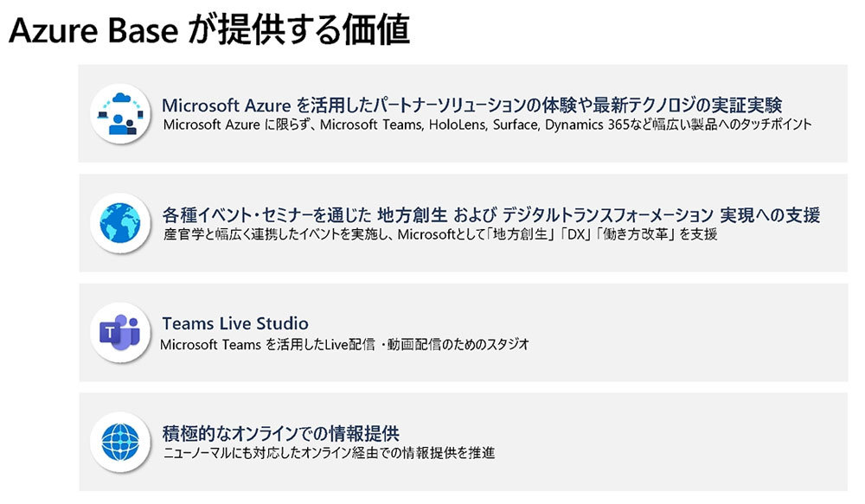Click '実証実験' at end of first heading
Screen dimensions: 865x504
[x=753, y=105]
